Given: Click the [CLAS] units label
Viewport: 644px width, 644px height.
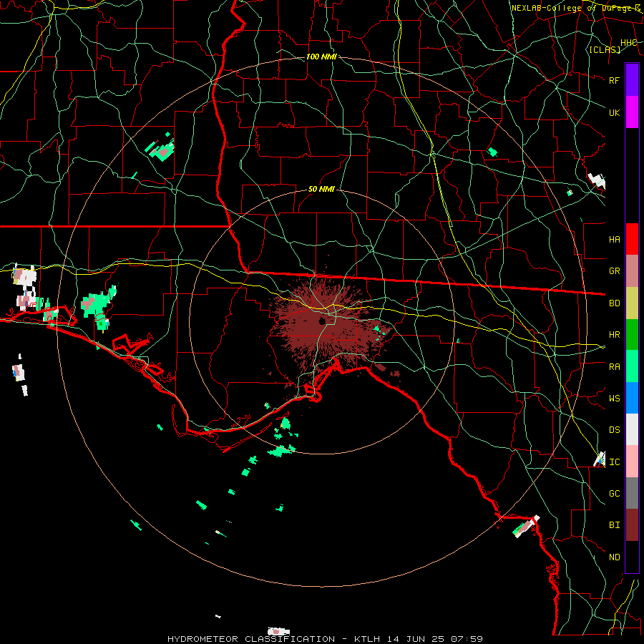Looking at the screenshot, I should 605,50.
